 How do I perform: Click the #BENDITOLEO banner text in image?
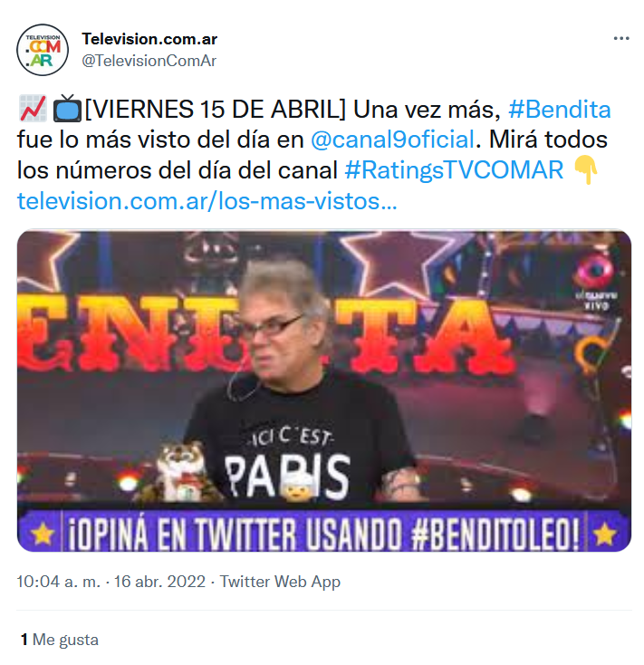click(x=495, y=535)
